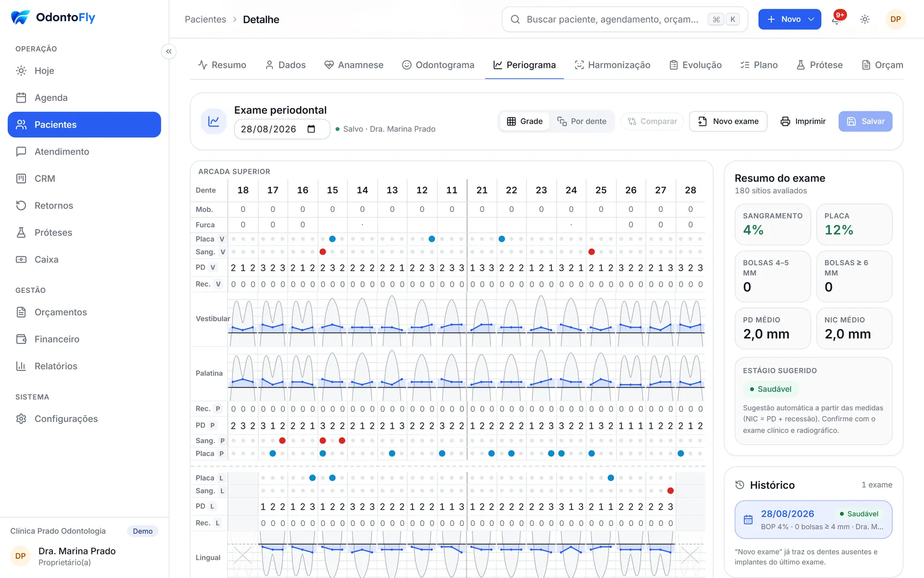Click the Mob. value for tooth 18
This screenshot has width=924, height=578.
tap(243, 210)
